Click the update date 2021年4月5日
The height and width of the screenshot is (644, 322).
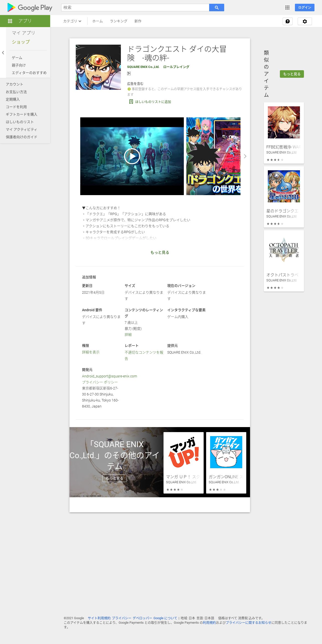[93, 293]
